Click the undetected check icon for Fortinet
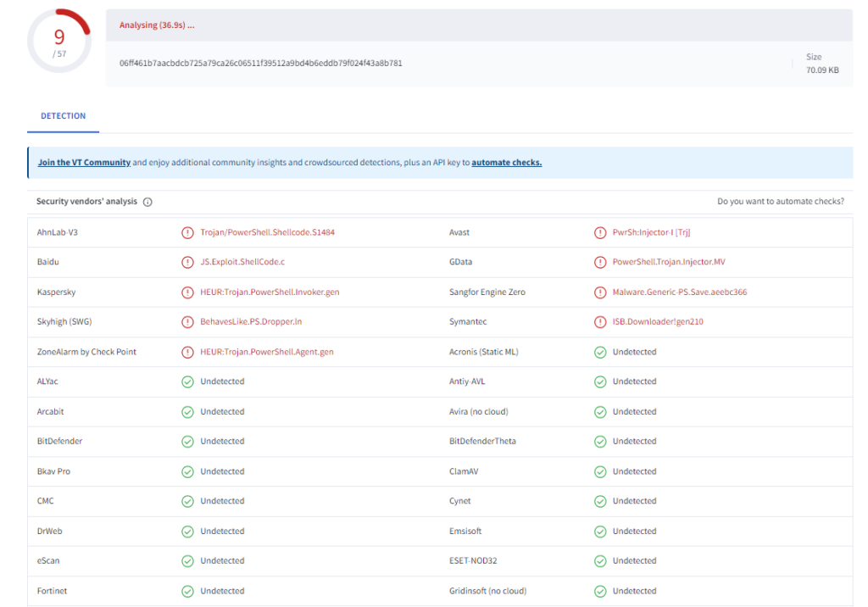The width and height of the screenshot is (868, 607). click(187, 591)
